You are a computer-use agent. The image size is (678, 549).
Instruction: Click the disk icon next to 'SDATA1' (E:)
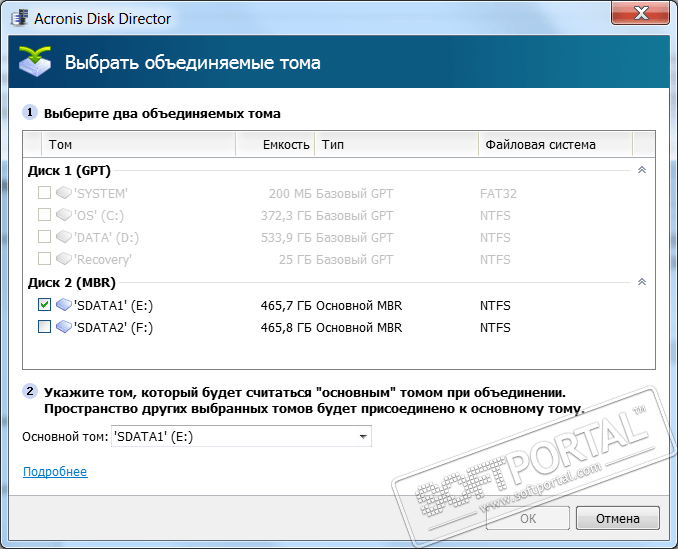tap(64, 305)
